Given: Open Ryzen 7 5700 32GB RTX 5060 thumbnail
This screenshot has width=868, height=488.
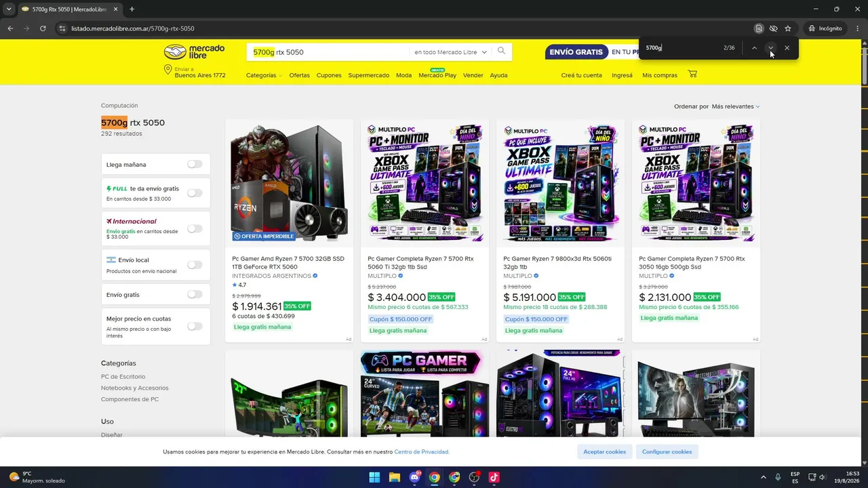Looking at the screenshot, I should (289, 183).
